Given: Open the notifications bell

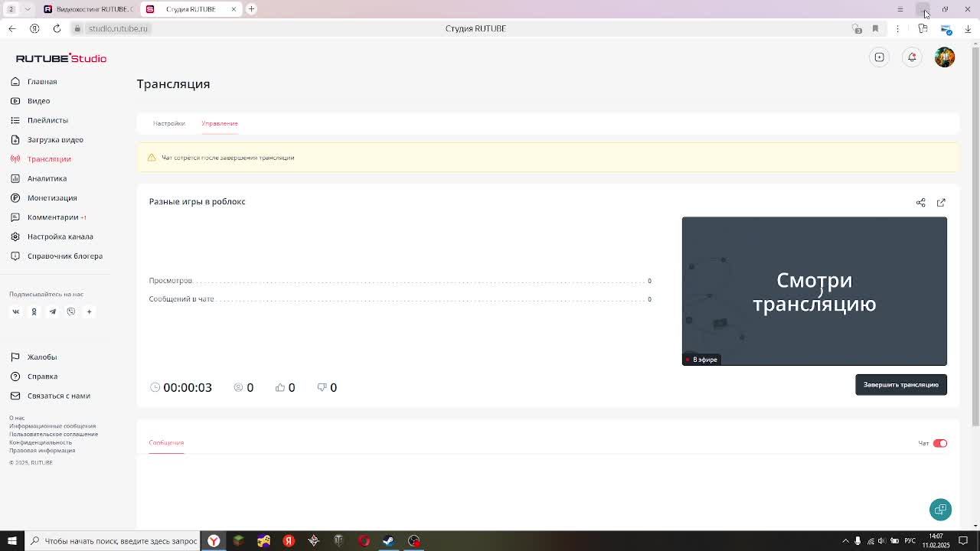Looking at the screenshot, I should click(x=912, y=57).
